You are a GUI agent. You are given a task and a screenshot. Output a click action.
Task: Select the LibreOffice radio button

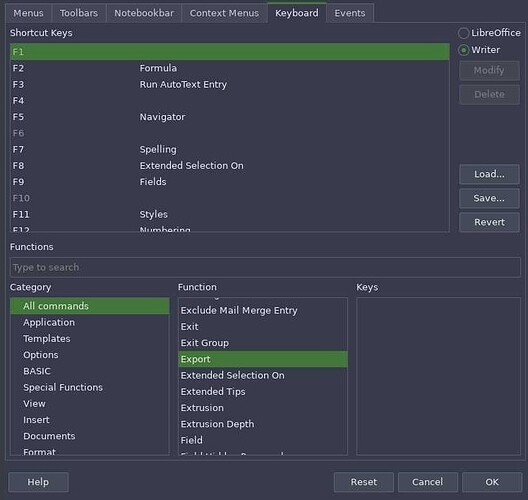463,33
